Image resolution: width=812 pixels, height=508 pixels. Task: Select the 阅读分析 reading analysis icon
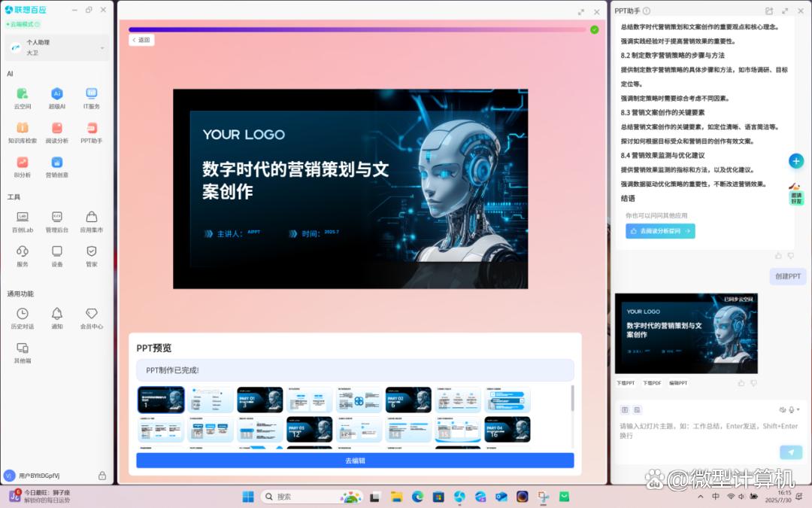[57, 129]
